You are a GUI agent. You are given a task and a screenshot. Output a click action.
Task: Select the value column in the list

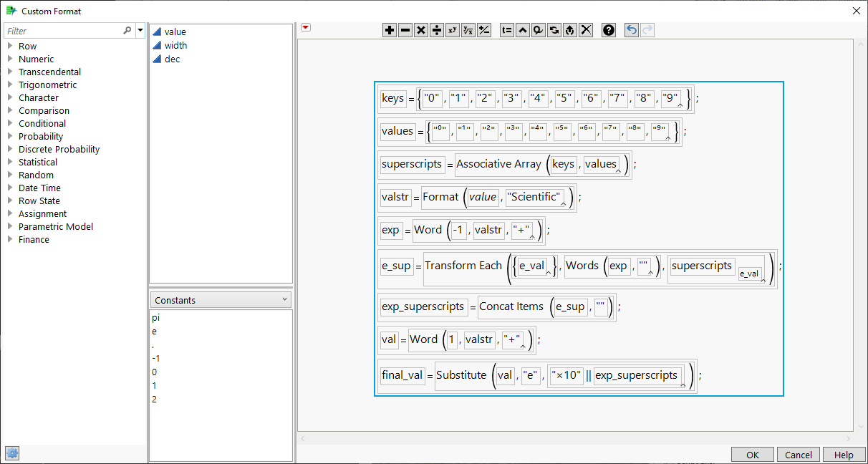click(x=175, y=32)
